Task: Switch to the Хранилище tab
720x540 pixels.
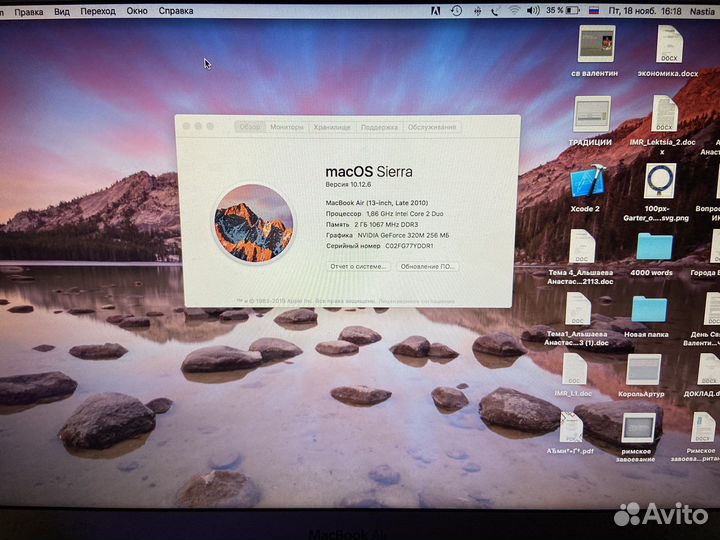Action: pos(332,127)
